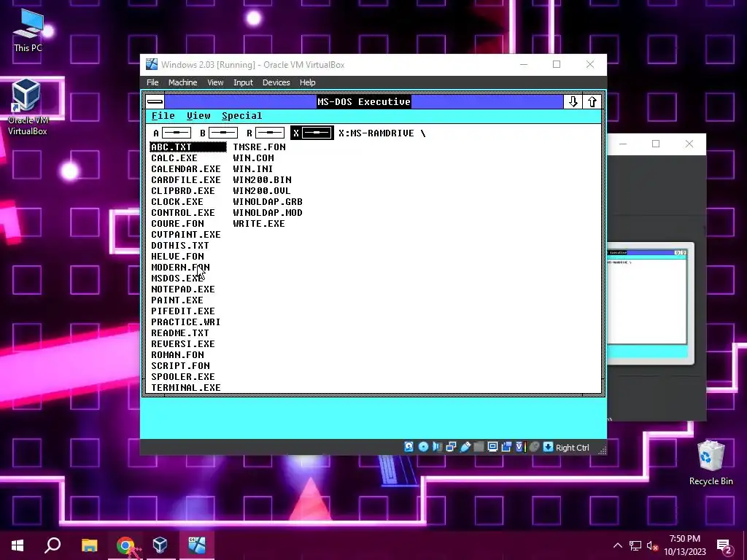Select REVERSI.EXE in the file list

pyautogui.click(x=183, y=344)
